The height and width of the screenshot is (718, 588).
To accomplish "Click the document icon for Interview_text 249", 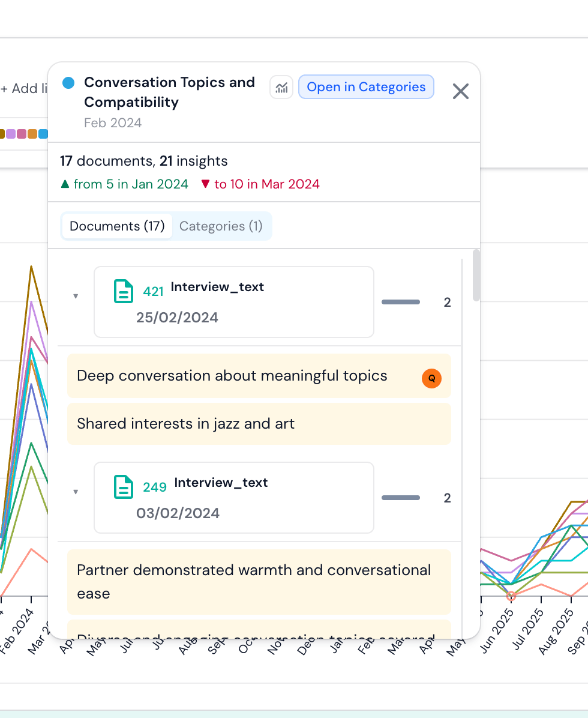I will pos(123,487).
